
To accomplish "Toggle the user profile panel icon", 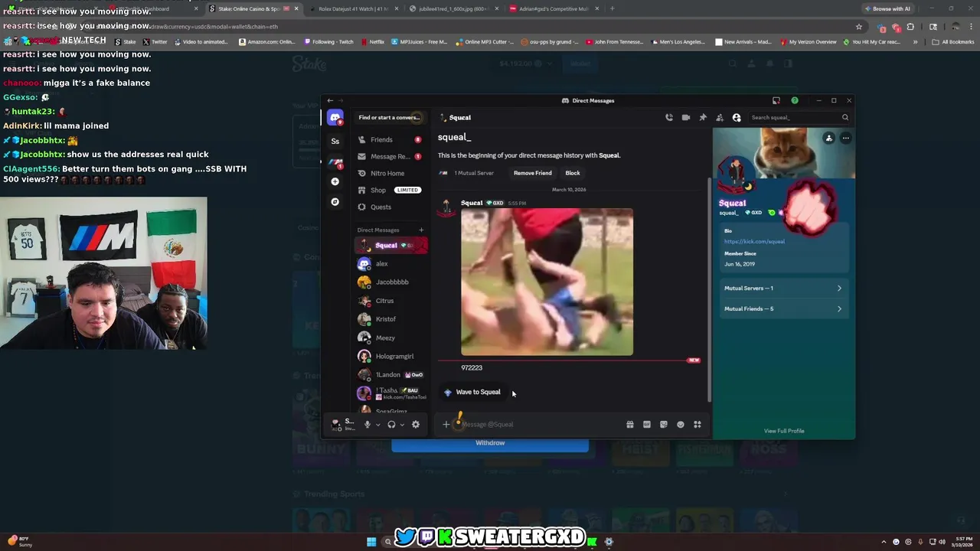I will pos(737,117).
